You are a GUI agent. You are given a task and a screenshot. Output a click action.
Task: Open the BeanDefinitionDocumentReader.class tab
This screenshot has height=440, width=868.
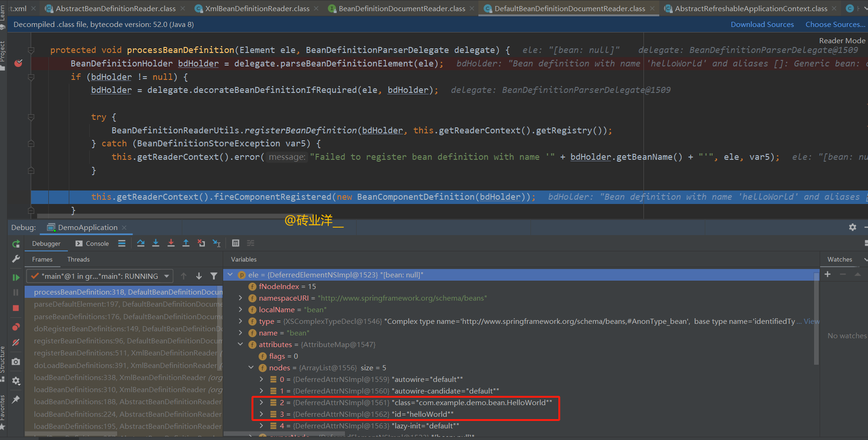coord(402,8)
